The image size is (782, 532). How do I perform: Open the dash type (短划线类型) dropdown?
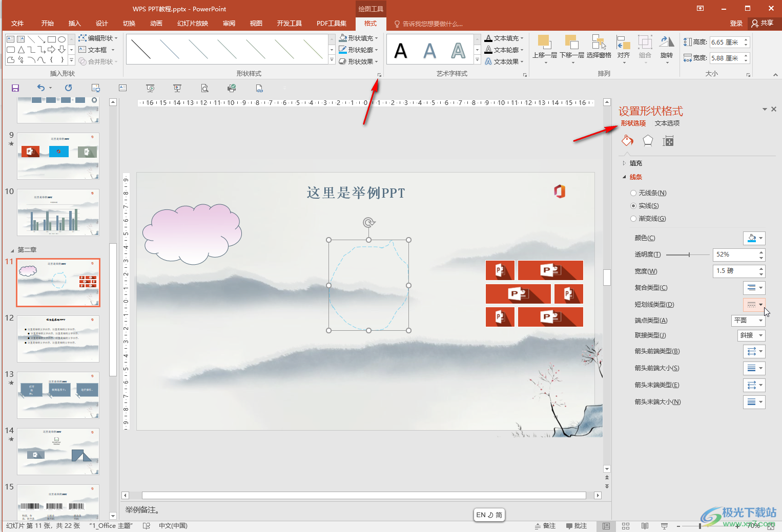(x=754, y=305)
